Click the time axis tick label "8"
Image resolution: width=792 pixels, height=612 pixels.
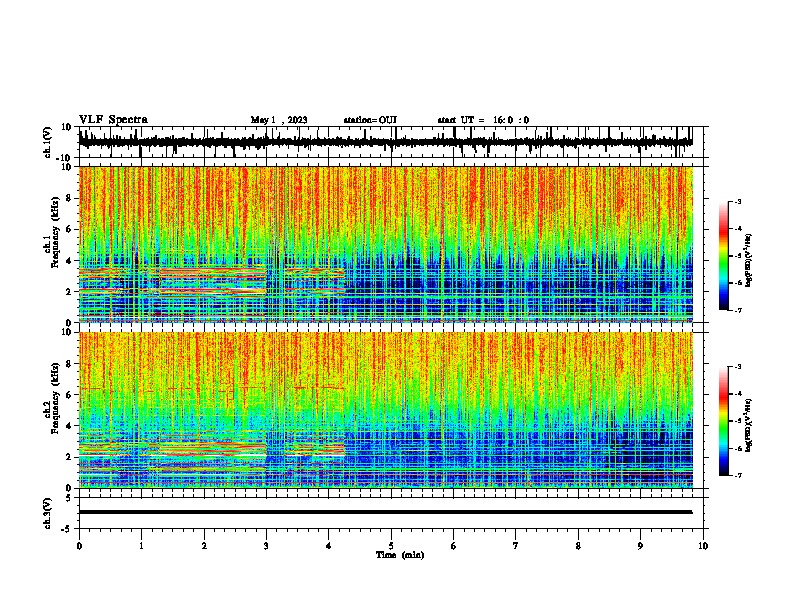tap(578, 546)
